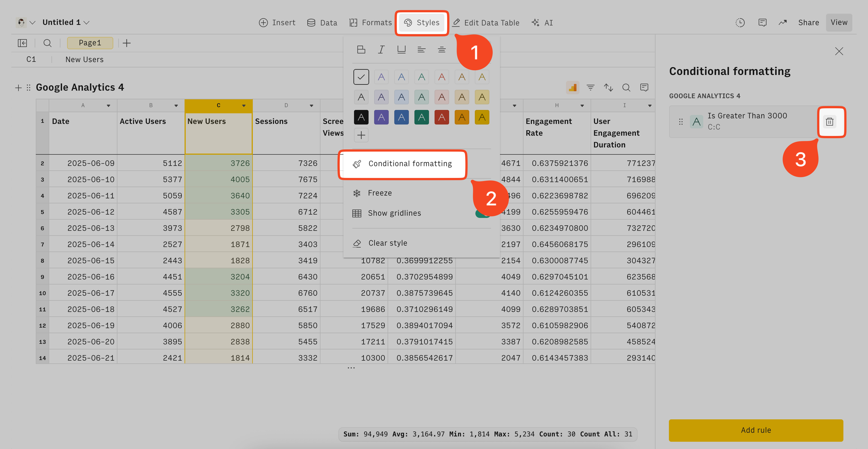Select the align center icon
The height and width of the screenshot is (449, 868).
tap(442, 50)
